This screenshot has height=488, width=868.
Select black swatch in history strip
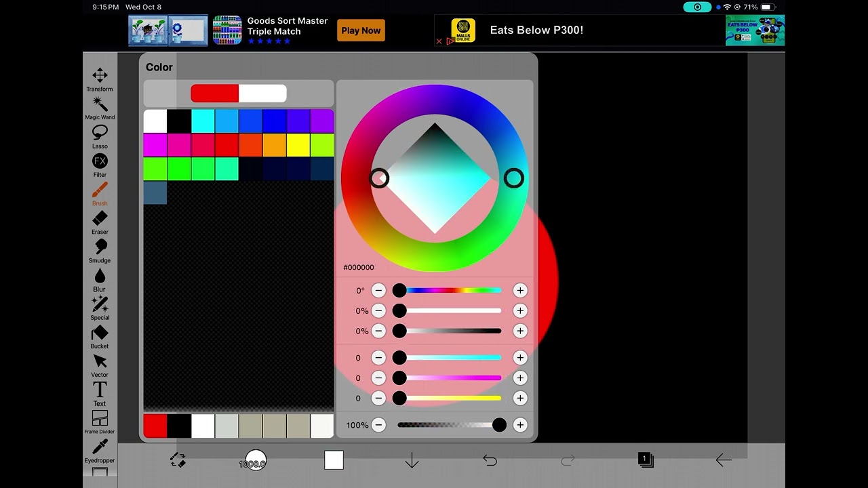(179, 426)
